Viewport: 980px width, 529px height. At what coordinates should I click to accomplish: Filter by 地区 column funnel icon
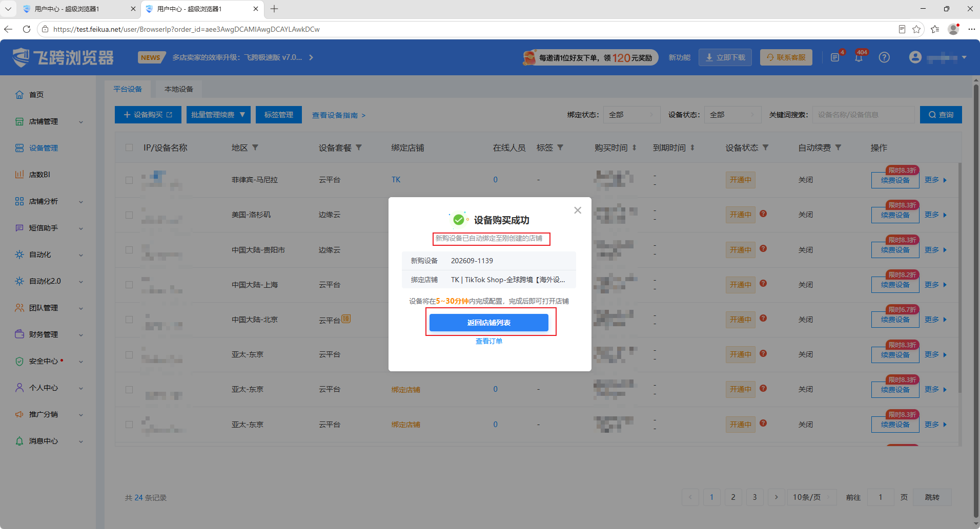click(255, 147)
